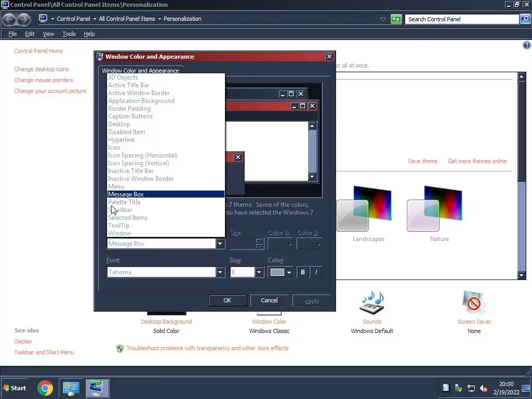Open the File menu

pos(12,34)
